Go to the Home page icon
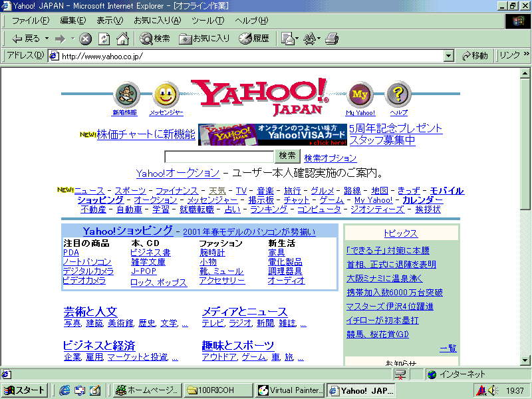Viewport: 532px width, 399px height. point(122,39)
